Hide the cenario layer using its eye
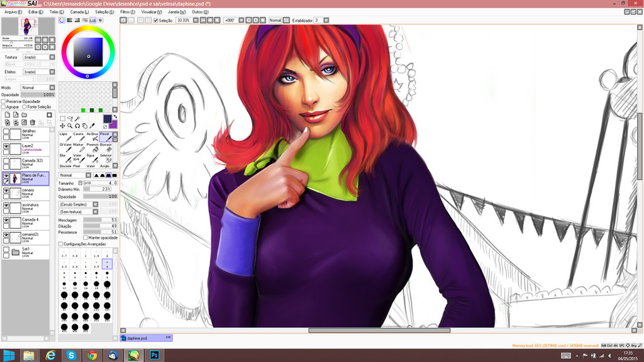644x362 pixels. [6, 190]
